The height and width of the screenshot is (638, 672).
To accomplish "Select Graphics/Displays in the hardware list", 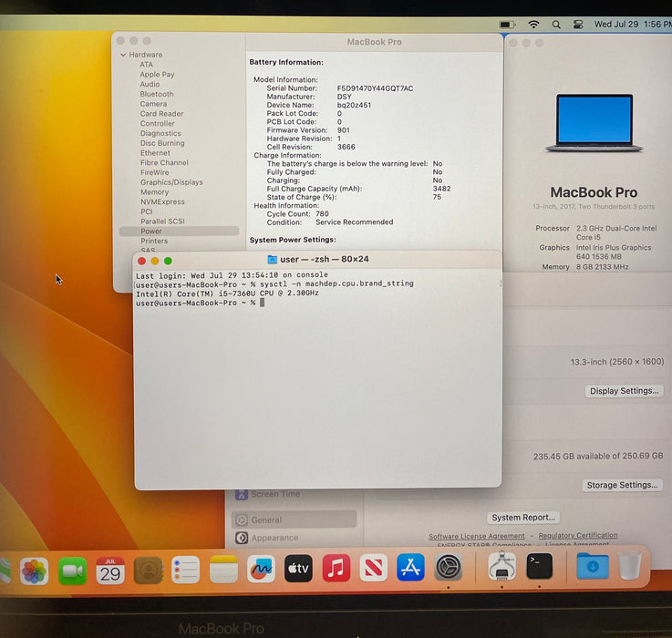I will coord(171,182).
